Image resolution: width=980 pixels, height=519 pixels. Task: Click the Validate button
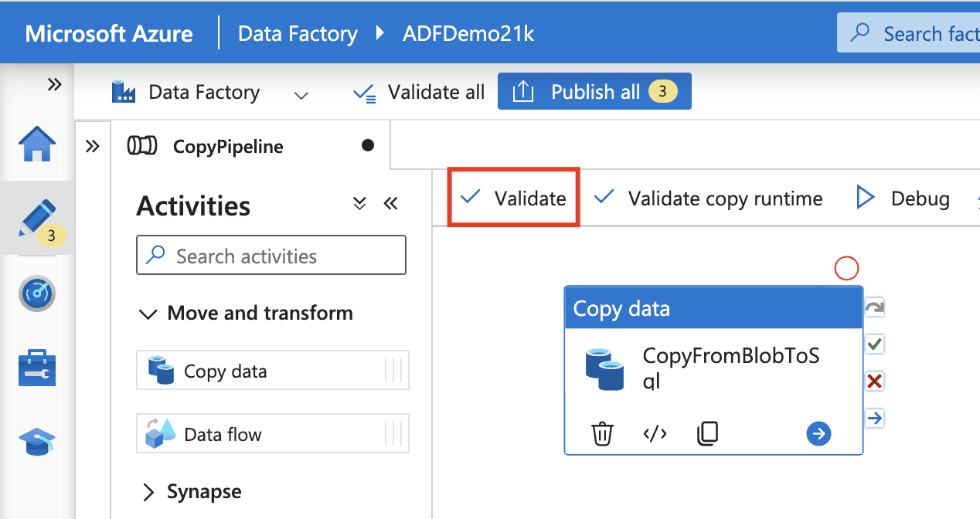[514, 198]
